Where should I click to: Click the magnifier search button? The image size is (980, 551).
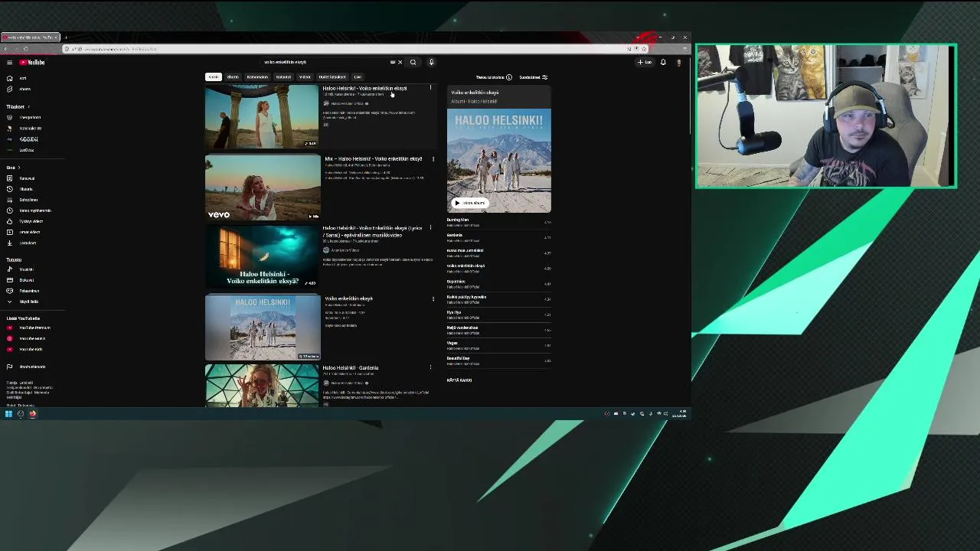click(x=413, y=62)
